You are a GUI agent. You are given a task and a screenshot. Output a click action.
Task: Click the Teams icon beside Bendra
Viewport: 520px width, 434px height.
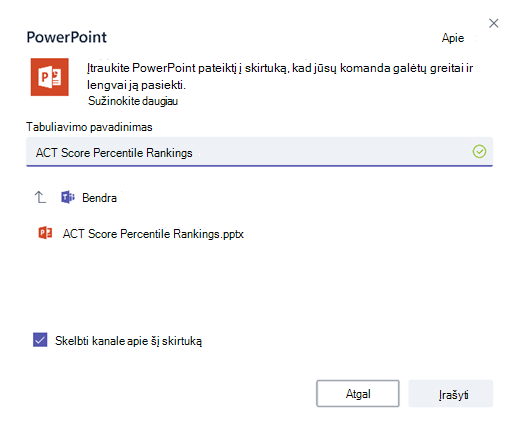pos(68,197)
